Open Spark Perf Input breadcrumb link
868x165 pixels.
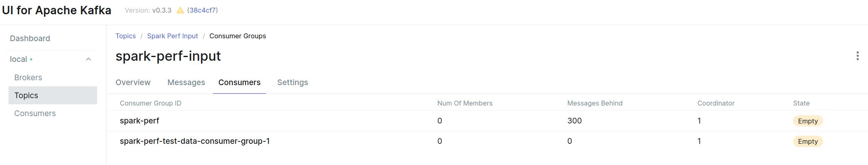pos(172,36)
